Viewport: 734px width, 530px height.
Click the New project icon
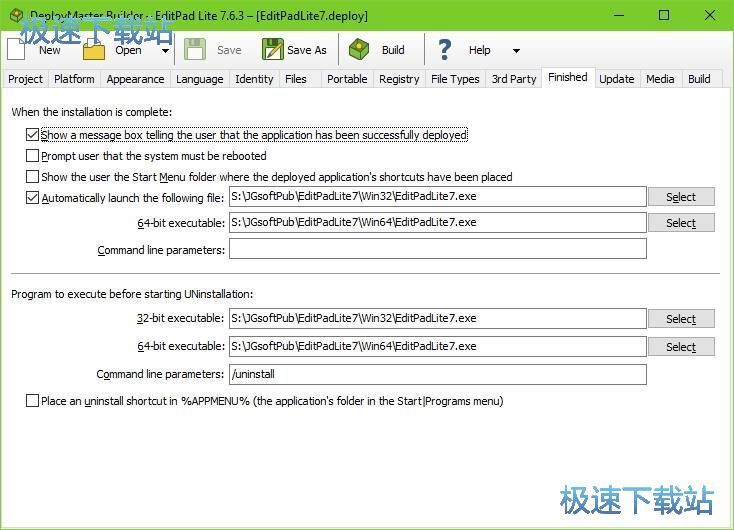click(x=16, y=49)
